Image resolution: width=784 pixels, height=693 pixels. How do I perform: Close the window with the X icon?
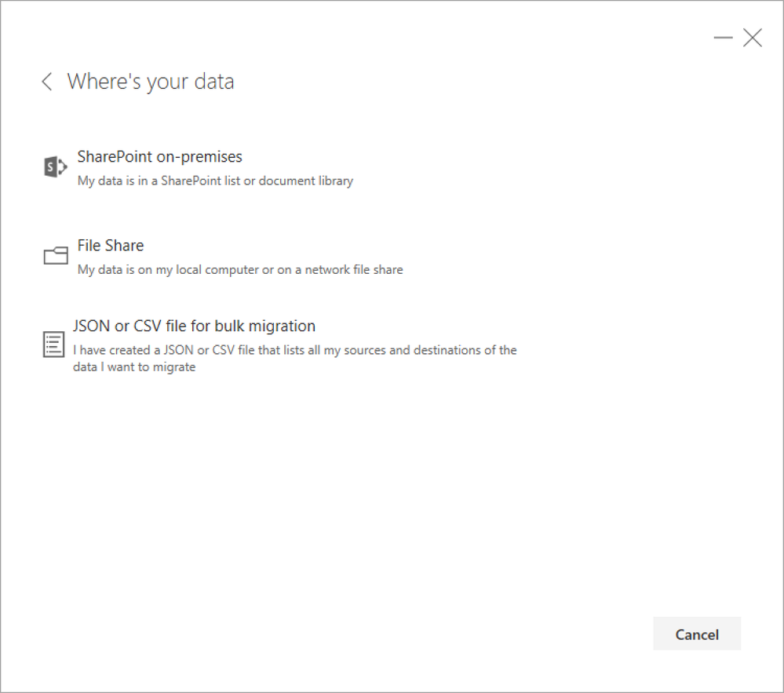tap(753, 38)
